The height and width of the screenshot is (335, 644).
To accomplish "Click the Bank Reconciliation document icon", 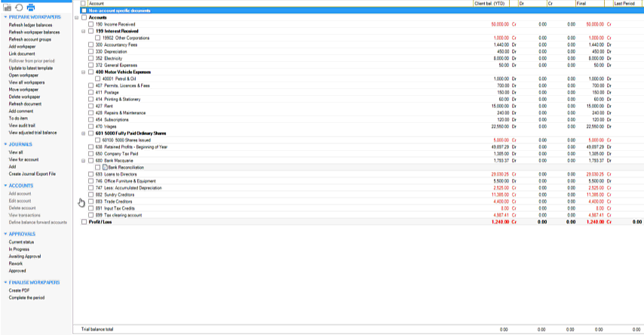I will click(105, 167).
